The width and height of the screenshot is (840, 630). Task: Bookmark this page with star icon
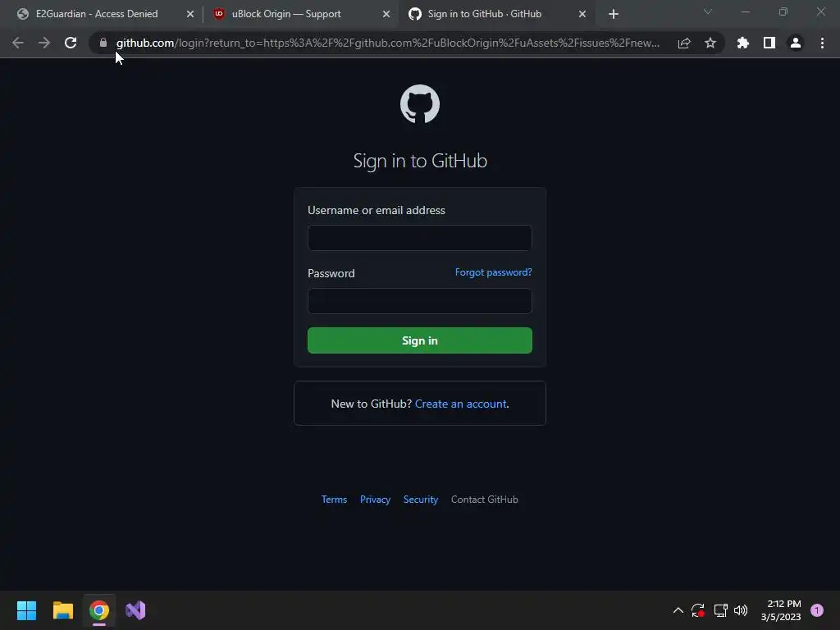click(710, 43)
